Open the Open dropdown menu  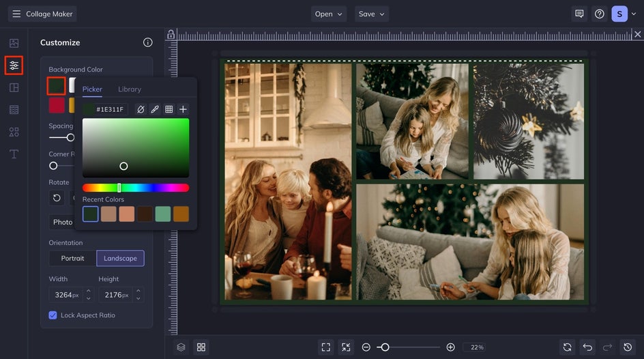coord(329,14)
